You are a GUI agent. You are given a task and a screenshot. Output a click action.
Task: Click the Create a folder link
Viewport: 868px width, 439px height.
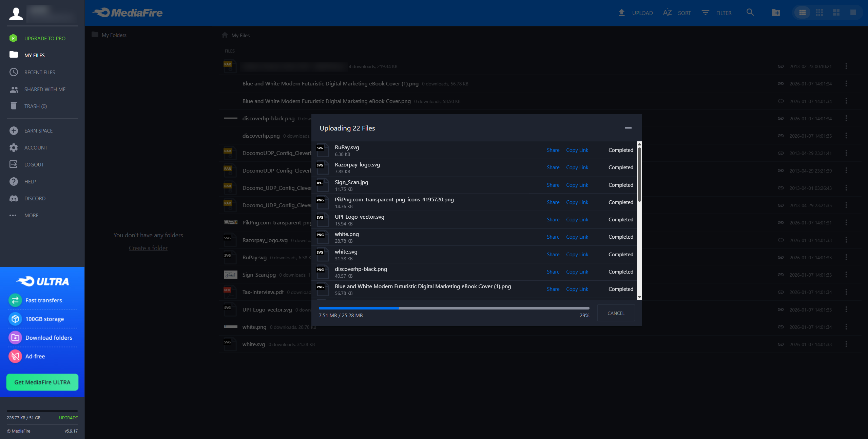pyautogui.click(x=148, y=248)
